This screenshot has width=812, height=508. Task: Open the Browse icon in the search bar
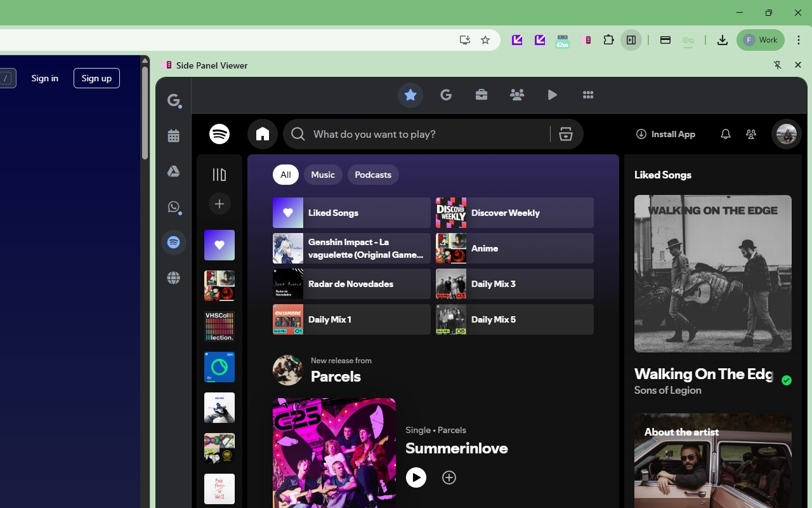566,134
